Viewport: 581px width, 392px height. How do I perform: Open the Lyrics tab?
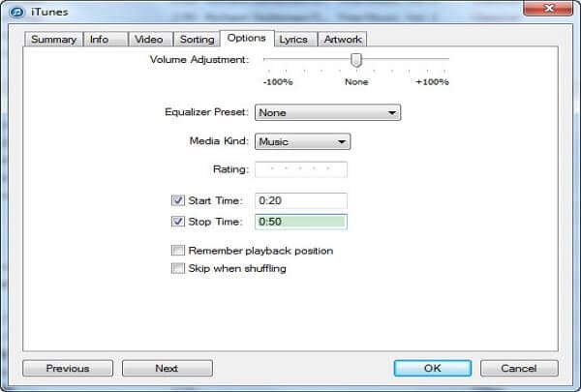click(295, 40)
